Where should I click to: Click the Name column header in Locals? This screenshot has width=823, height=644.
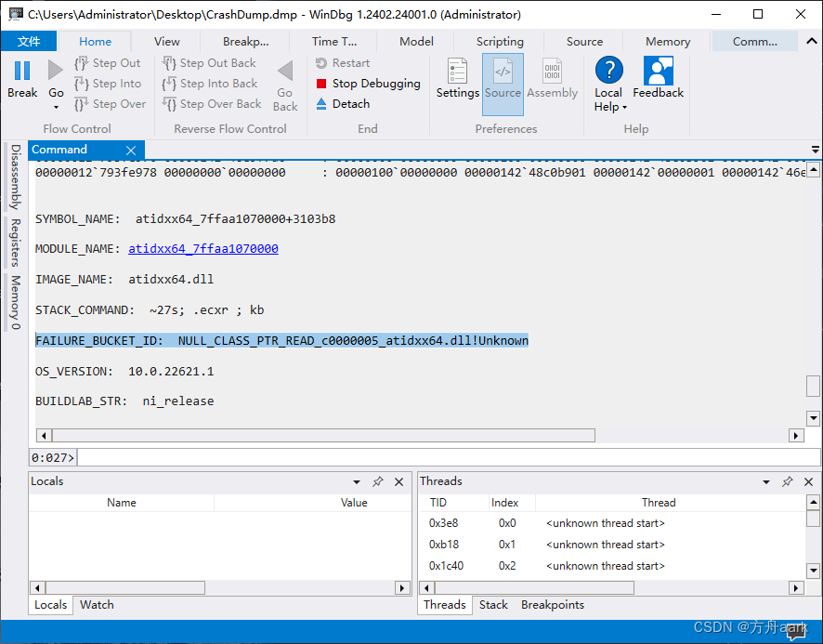point(122,503)
